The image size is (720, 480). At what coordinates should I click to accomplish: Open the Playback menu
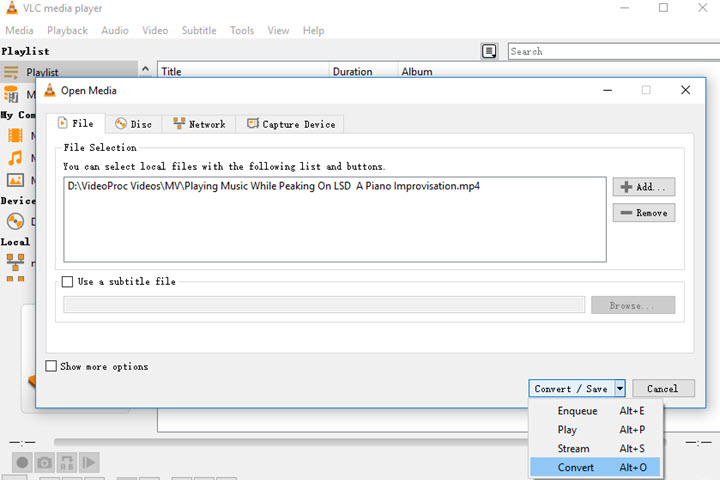click(67, 30)
